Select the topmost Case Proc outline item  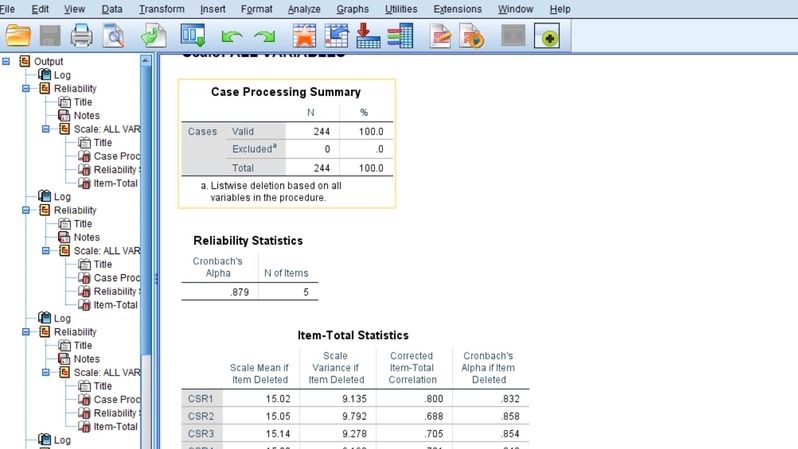pyautogui.click(x=117, y=156)
